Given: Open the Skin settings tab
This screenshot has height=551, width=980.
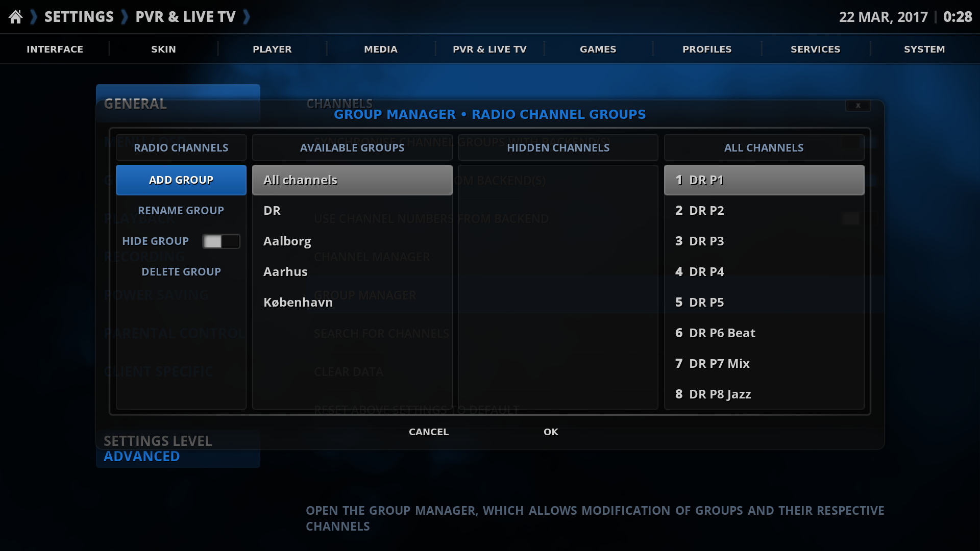Looking at the screenshot, I should click(x=163, y=49).
